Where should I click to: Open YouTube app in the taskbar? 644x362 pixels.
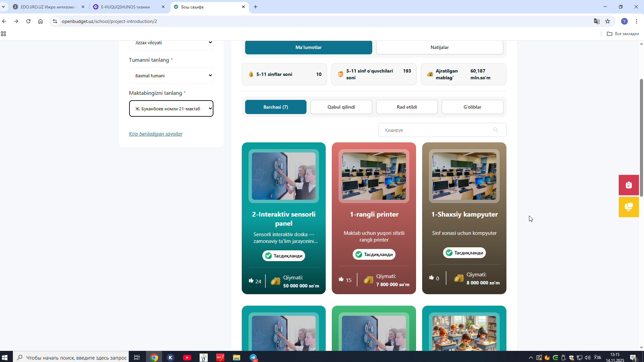tap(187, 357)
